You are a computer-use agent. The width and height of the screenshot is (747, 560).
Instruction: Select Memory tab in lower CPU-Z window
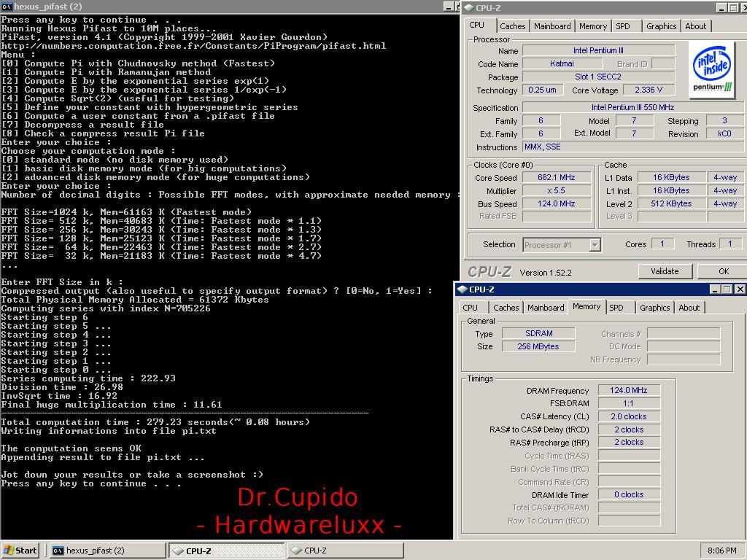pyautogui.click(x=587, y=307)
